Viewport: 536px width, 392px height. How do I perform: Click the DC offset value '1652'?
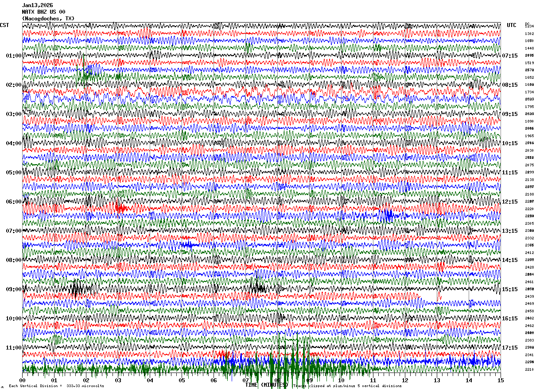[529, 77]
